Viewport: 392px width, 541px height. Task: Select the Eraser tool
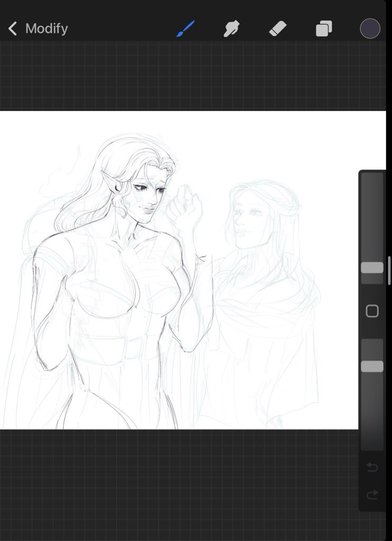pos(277,29)
